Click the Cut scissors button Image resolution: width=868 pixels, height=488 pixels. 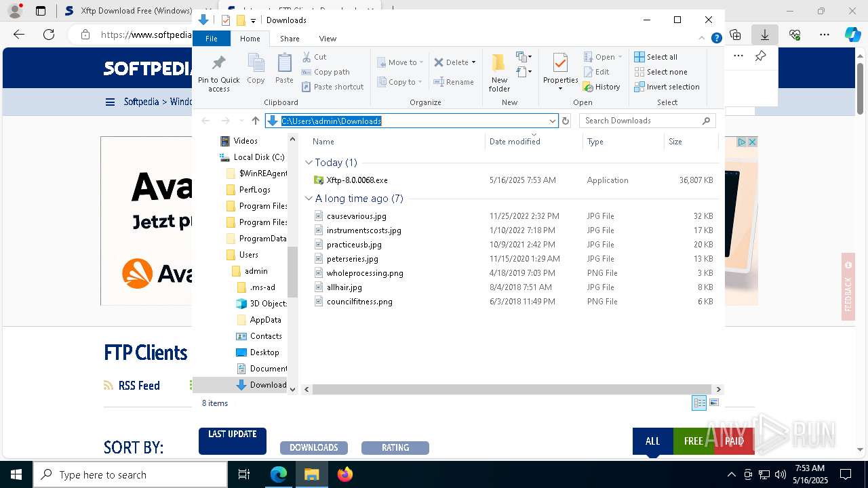[x=314, y=57]
